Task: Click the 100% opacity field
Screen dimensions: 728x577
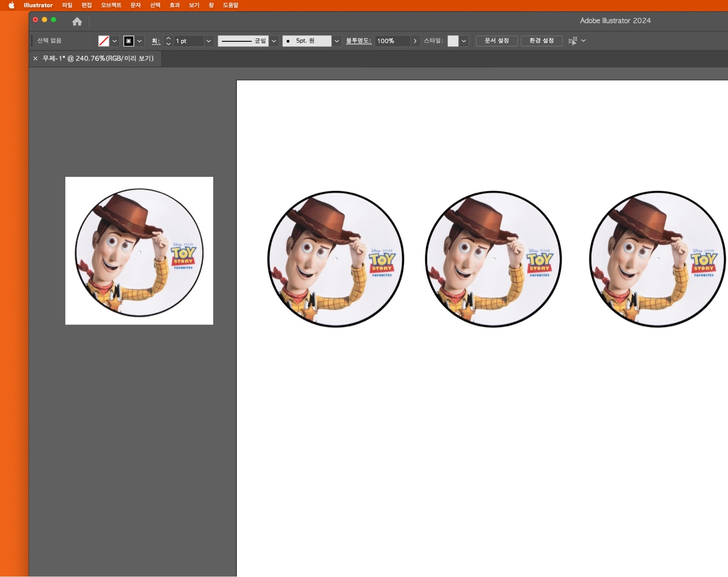Action: 392,41
